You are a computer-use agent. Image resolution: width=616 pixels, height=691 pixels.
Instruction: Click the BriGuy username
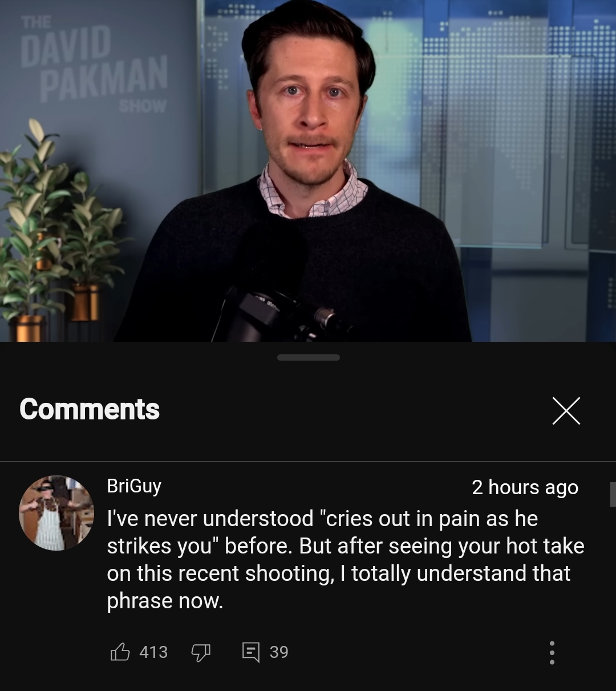[134, 486]
